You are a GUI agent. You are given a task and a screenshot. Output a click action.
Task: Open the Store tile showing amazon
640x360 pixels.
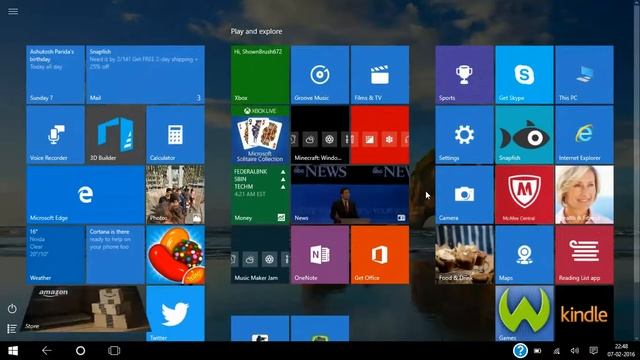coord(85,309)
